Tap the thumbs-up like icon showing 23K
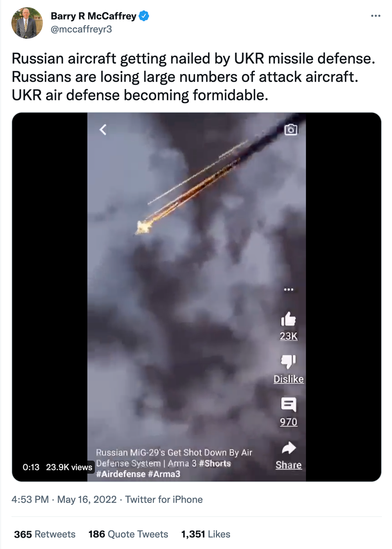The width and height of the screenshot is (392, 549). pos(288,319)
